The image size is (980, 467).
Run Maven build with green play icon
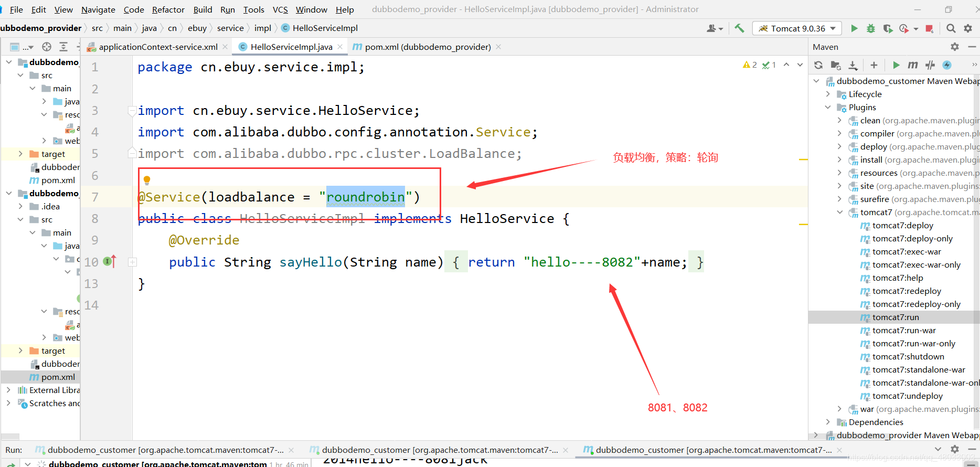896,65
